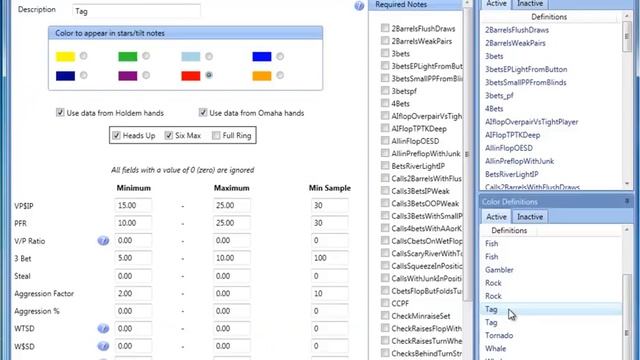Check 4Bets required note
The height and width of the screenshot is (360, 640).
coord(385,103)
